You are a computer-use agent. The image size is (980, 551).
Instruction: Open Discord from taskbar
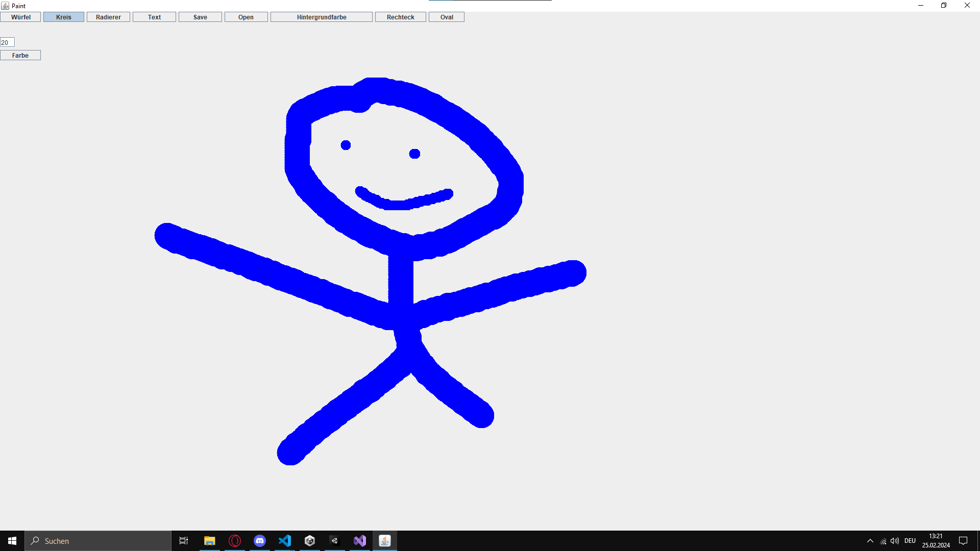tap(260, 541)
